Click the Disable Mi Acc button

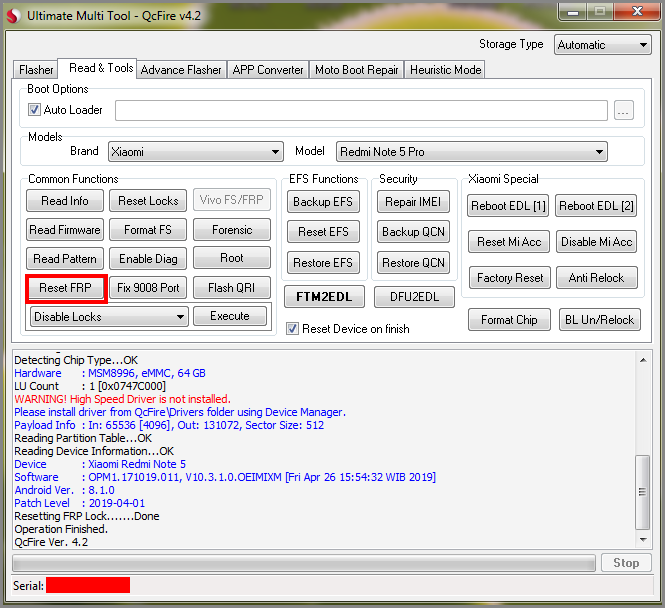(x=596, y=242)
